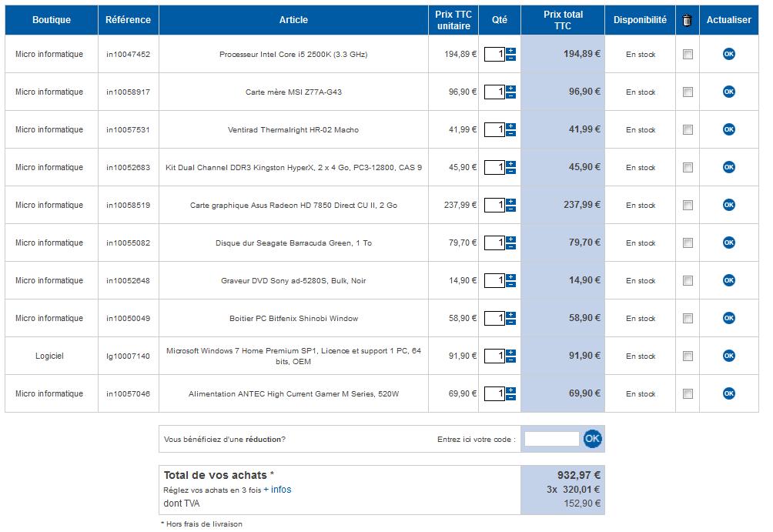
Task: Click OK update icon for Asus Radeon row
Action: tap(728, 205)
